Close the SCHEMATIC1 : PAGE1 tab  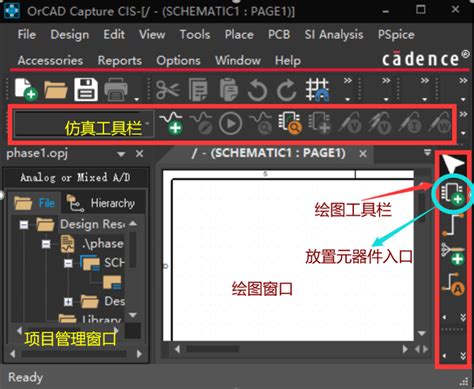click(x=363, y=154)
